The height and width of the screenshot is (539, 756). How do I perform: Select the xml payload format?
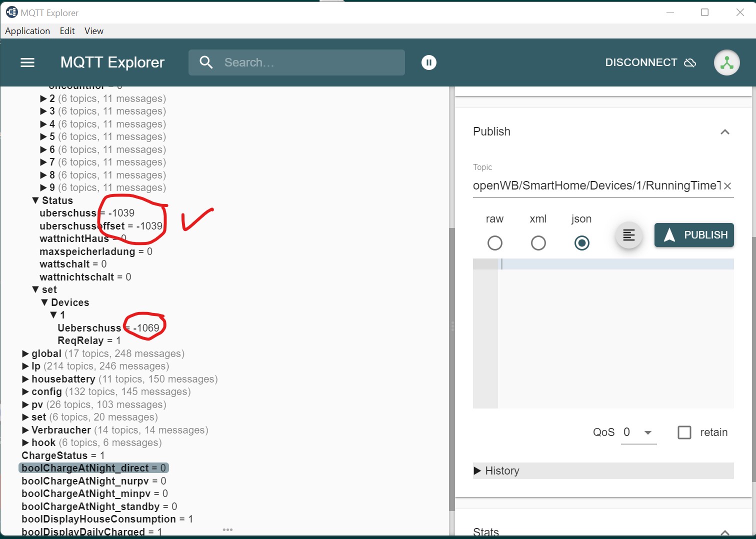538,243
